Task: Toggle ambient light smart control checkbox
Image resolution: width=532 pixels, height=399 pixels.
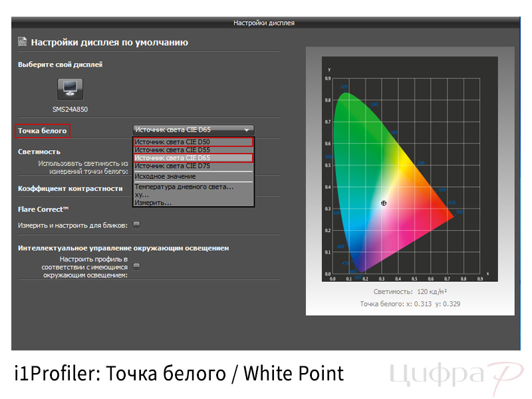Action: 136,267
